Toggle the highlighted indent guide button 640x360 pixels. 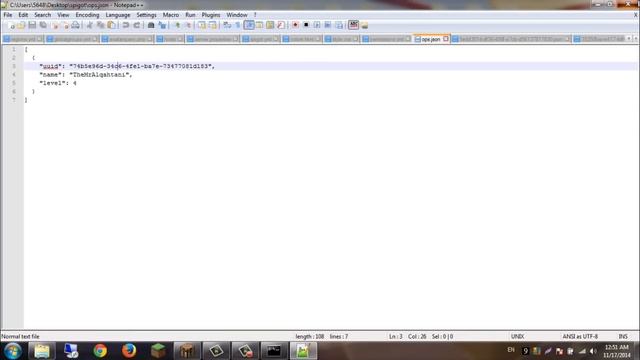click(x=249, y=25)
